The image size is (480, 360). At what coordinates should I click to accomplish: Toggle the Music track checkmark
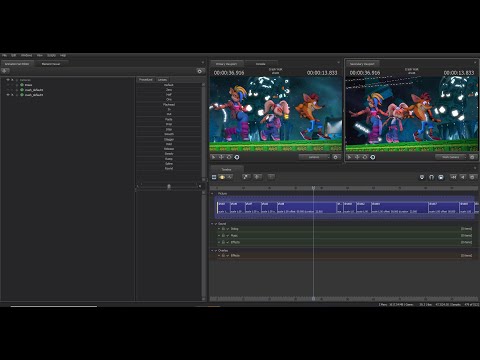pos(228,236)
